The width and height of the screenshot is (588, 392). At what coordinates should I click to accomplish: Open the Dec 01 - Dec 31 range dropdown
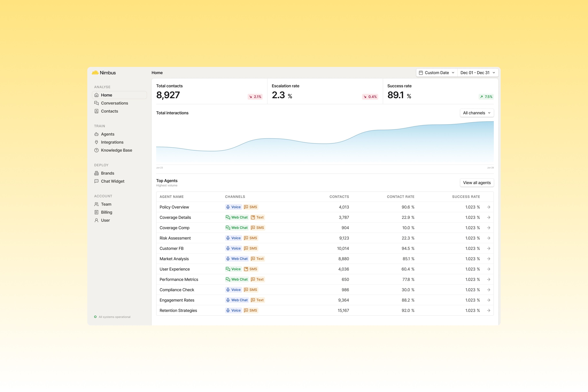[478, 73]
